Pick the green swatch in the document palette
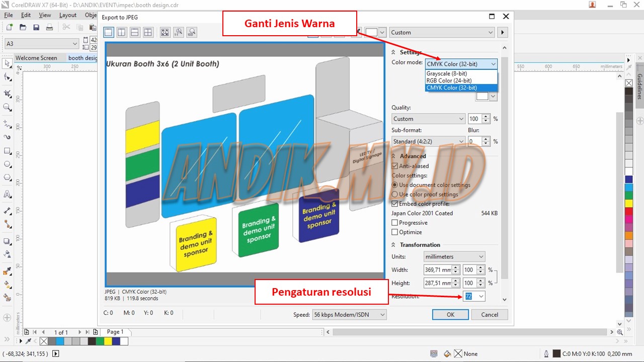 (100, 341)
